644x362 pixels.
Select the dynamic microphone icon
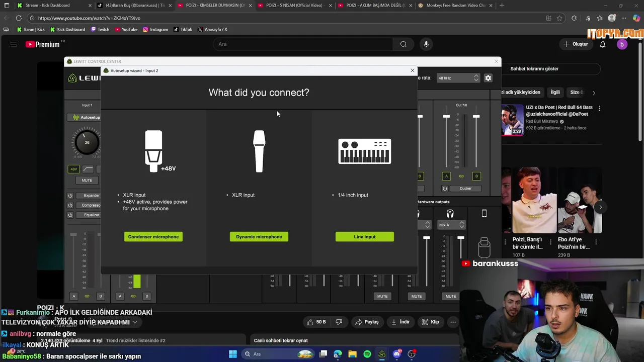pyautogui.click(x=259, y=151)
